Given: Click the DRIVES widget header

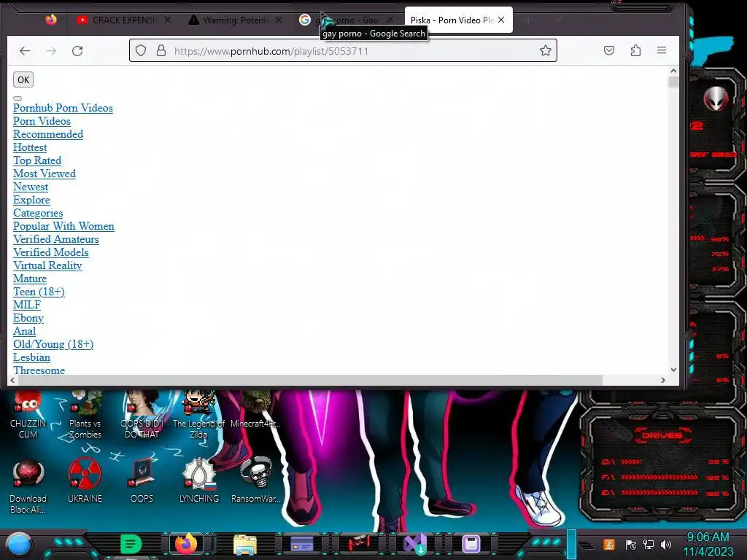Looking at the screenshot, I should [662, 435].
